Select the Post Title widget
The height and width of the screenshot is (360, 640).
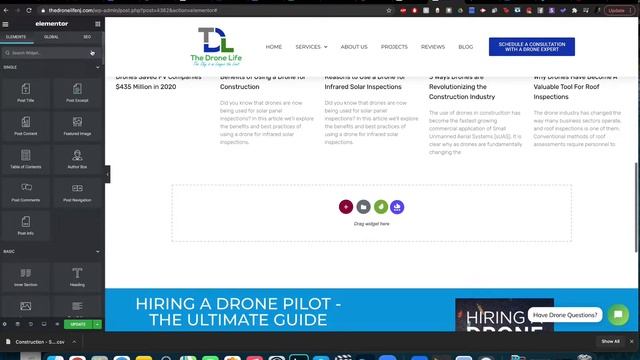coord(26,93)
